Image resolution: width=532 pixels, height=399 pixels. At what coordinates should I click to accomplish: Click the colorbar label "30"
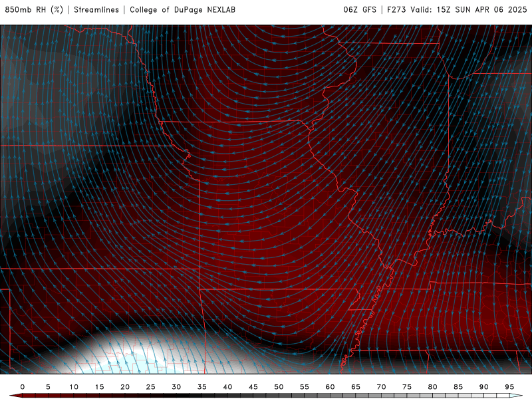point(176,387)
